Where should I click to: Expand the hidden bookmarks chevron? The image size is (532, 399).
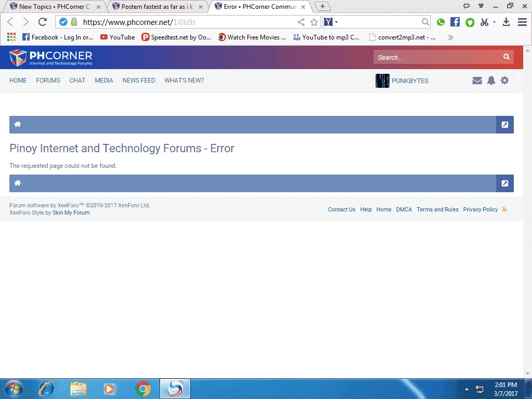tap(450, 37)
